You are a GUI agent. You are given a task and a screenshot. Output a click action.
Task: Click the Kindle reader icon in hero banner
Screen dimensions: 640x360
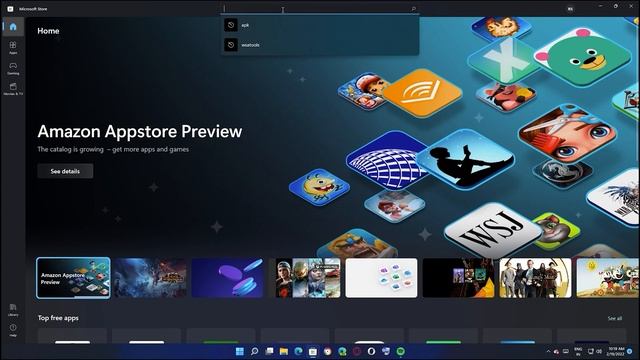(x=465, y=160)
